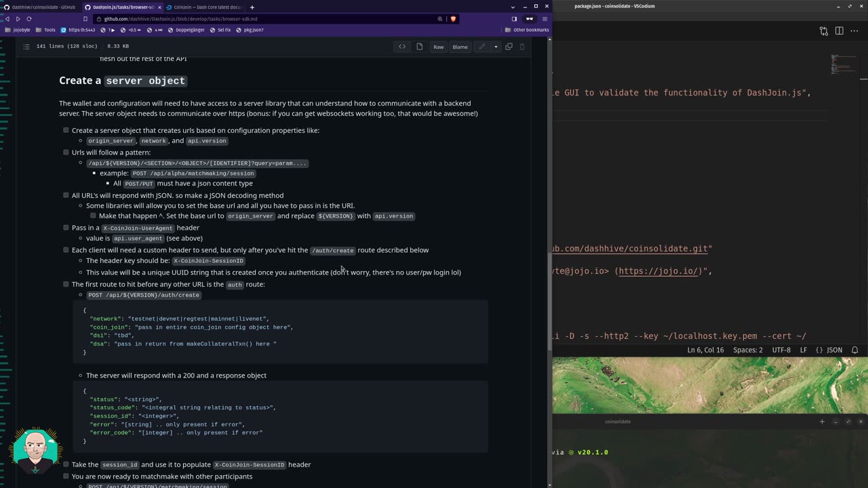Go to line via 'Ln 6, Col 16'
The height and width of the screenshot is (488, 868).
pos(705,350)
